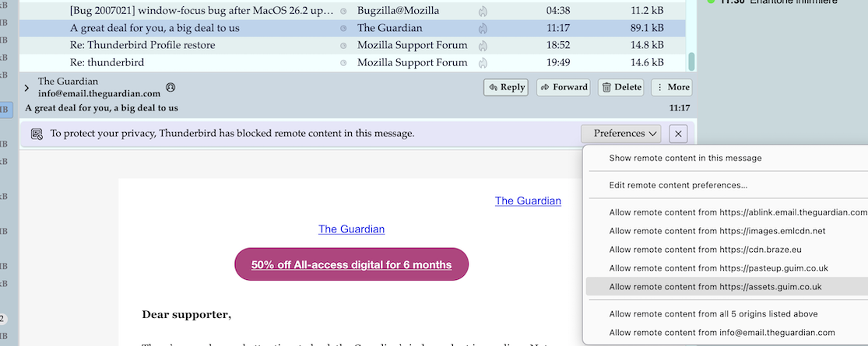
Task: Click the blocked remote content privacy icon
Action: click(37, 134)
